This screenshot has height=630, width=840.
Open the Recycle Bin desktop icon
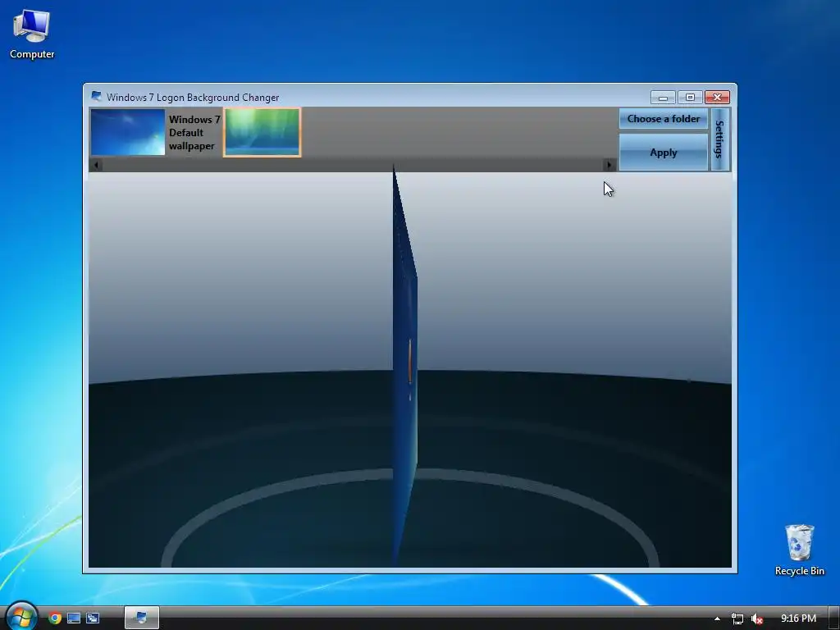[x=799, y=550]
